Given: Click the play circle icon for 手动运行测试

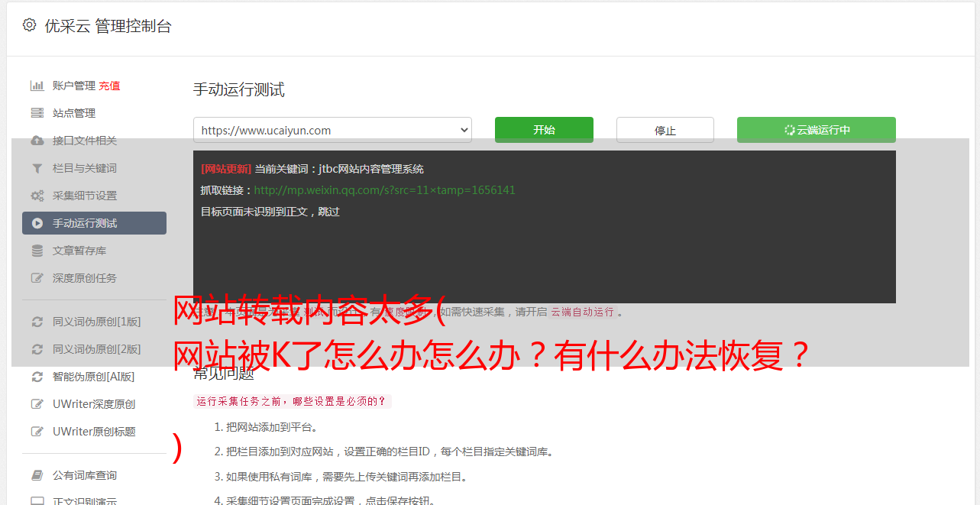Looking at the screenshot, I should click(37, 223).
